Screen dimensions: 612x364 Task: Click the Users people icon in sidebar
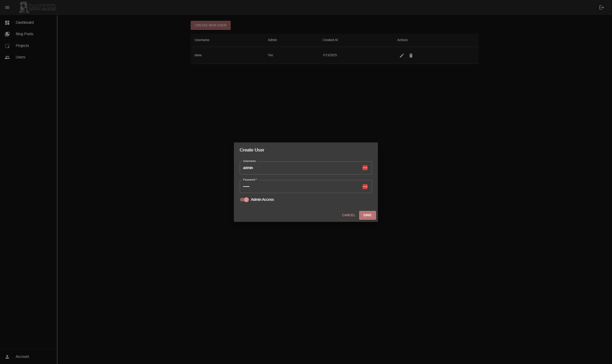7,57
